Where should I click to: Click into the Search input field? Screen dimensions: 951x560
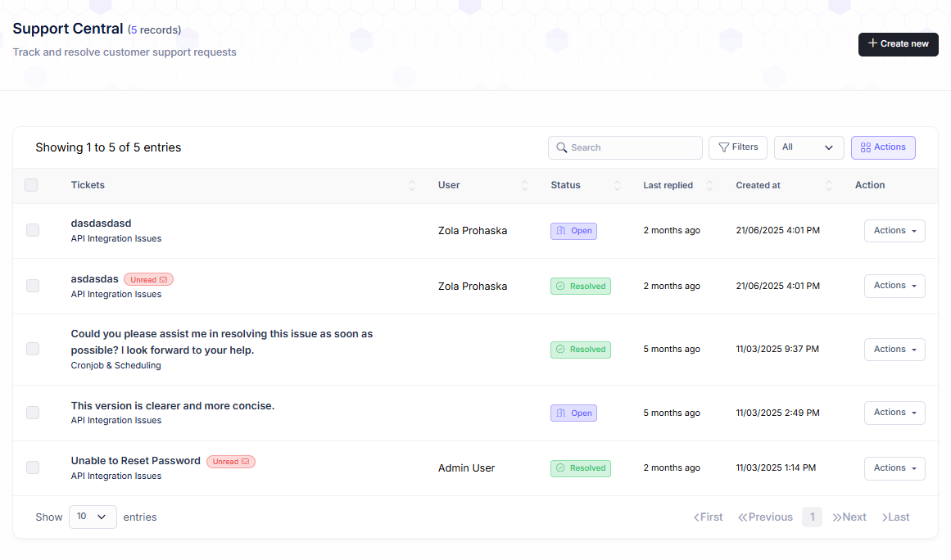click(x=632, y=148)
